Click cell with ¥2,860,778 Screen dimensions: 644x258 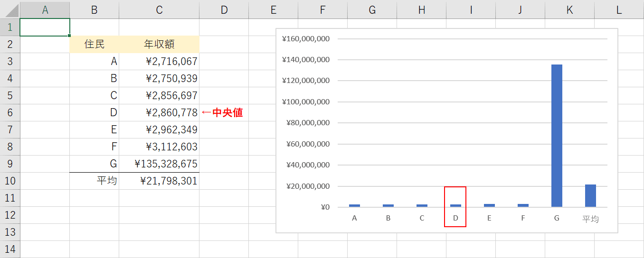click(x=159, y=112)
